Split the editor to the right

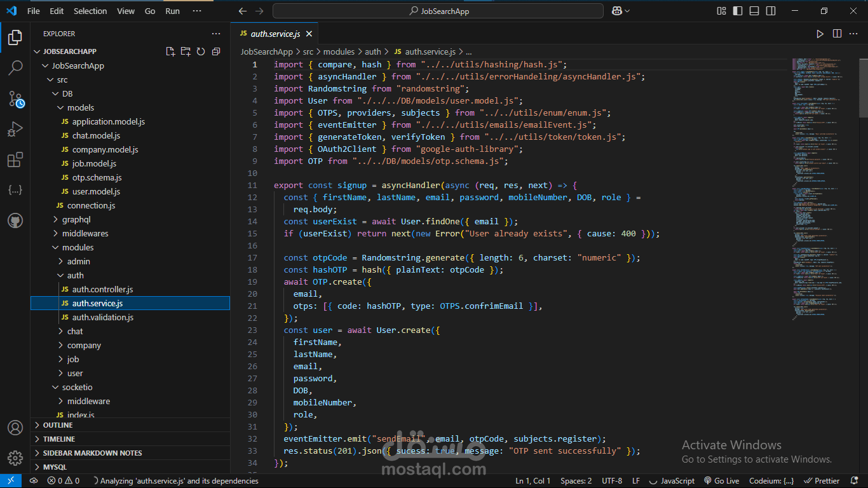[837, 34]
